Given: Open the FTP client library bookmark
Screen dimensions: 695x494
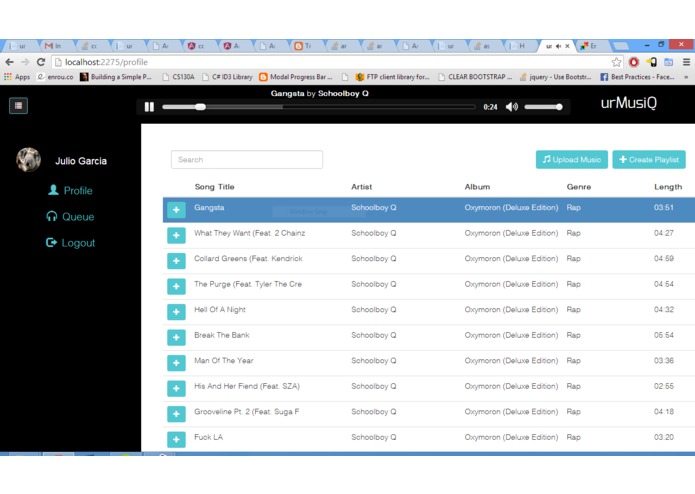Looking at the screenshot, I should coord(393,77).
